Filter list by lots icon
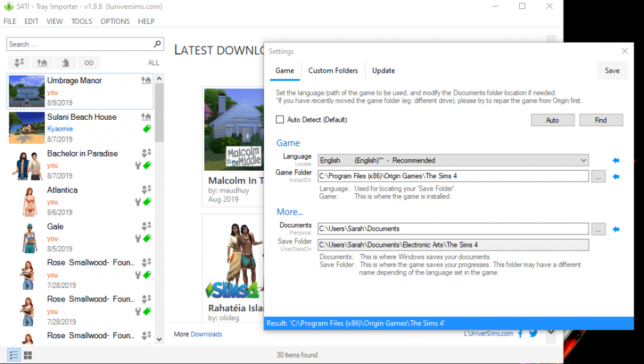Image resolution: width=644 pixels, height=364 pixels. [x=43, y=63]
